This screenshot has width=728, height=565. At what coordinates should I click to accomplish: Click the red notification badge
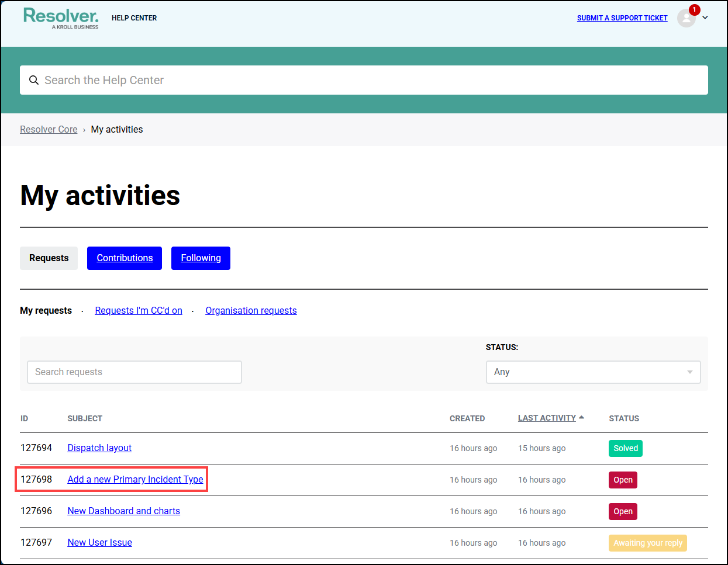pyautogui.click(x=694, y=10)
